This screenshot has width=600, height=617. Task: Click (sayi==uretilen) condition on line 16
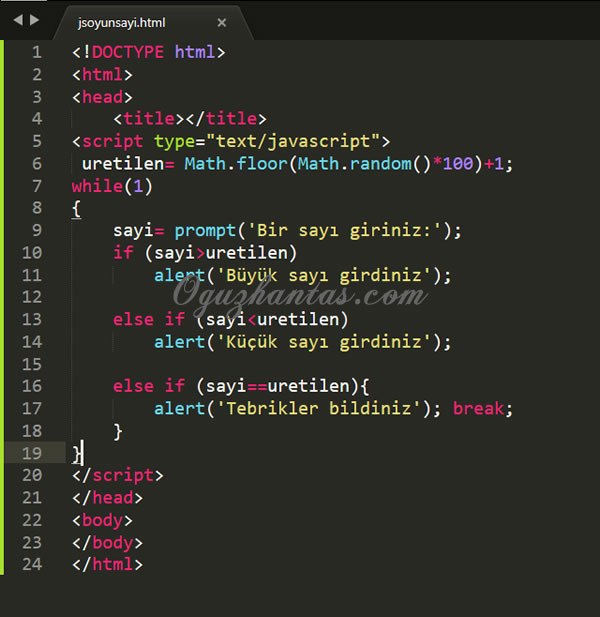277,386
